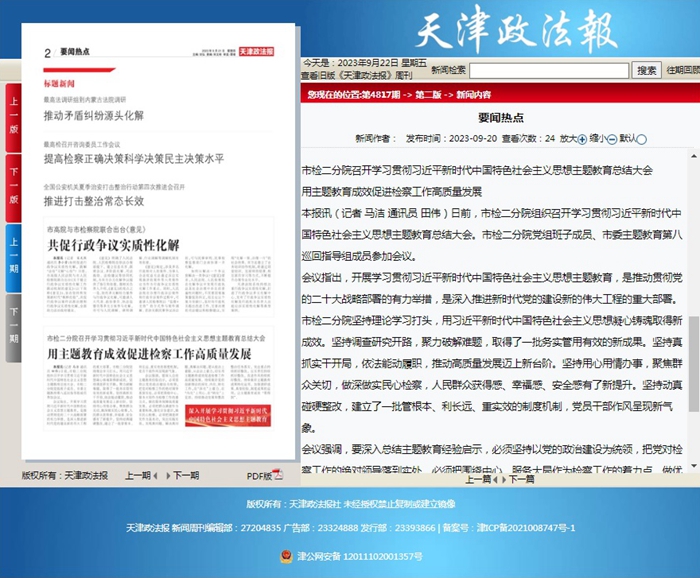The image size is (700, 578).
Task: Click the 默认 default size label
Action: (x=628, y=139)
